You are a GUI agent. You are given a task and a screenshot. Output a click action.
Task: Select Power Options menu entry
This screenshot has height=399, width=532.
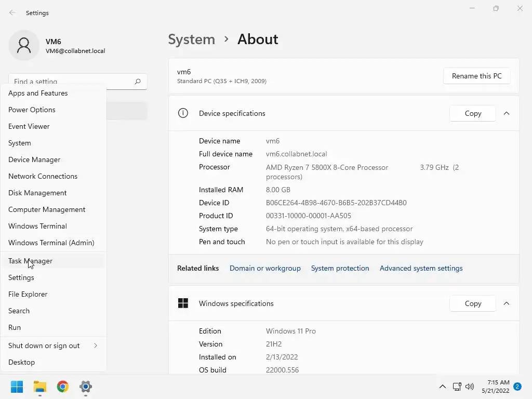click(x=54, y=110)
